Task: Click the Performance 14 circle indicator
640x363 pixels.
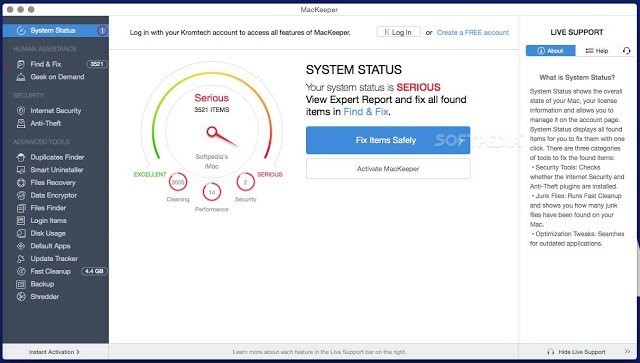Action: pos(212,192)
